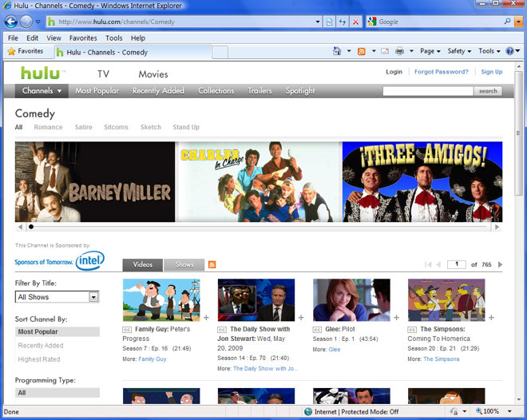The height and width of the screenshot is (420, 527).
Task: Sort channel by Recently Added
Action: tap(41, 346)
